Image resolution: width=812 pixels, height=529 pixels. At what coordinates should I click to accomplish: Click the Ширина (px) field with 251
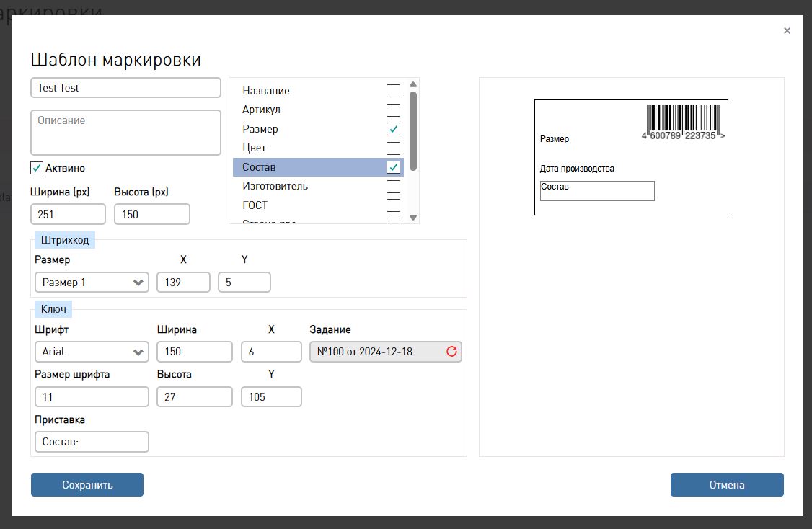coord(68,214)
